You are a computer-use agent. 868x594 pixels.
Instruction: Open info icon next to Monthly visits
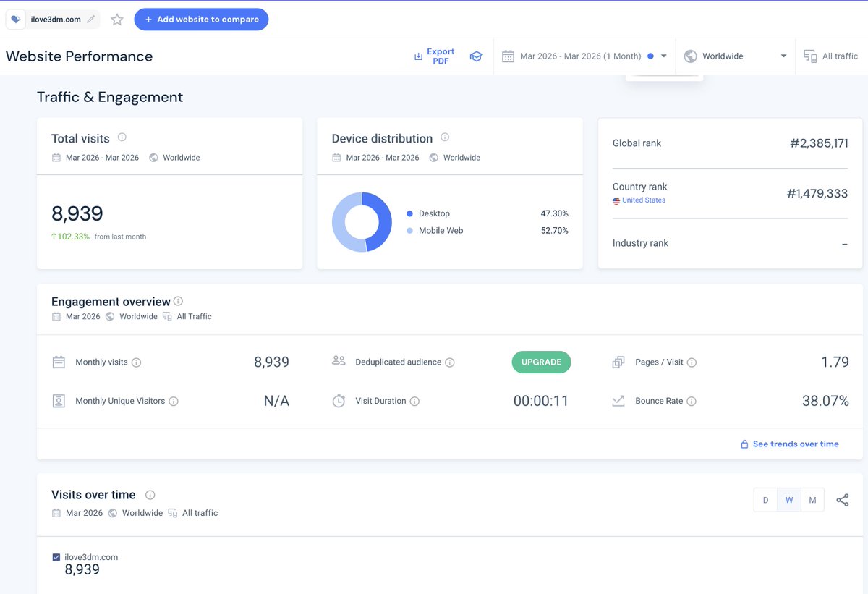pyautogui.click(x=136, y=362)
